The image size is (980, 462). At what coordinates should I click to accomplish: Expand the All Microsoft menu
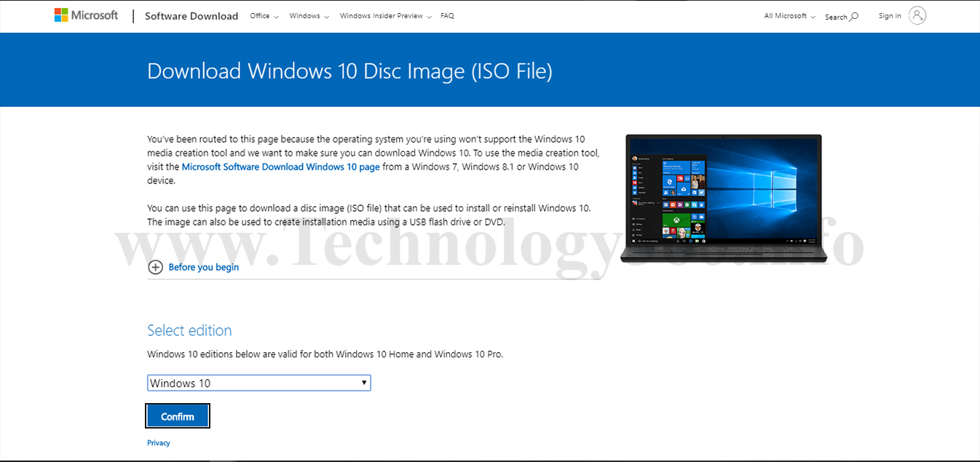(790, 16)
